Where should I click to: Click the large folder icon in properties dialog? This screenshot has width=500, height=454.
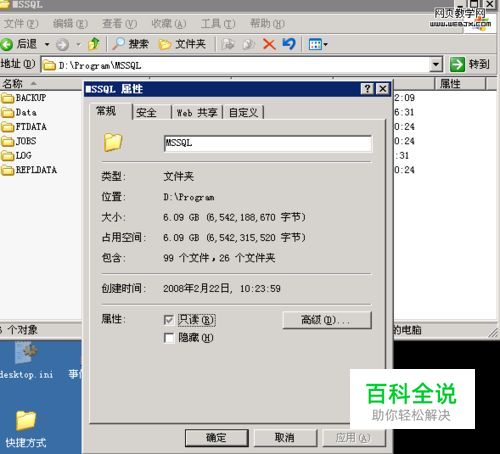[x=113, y=143]
